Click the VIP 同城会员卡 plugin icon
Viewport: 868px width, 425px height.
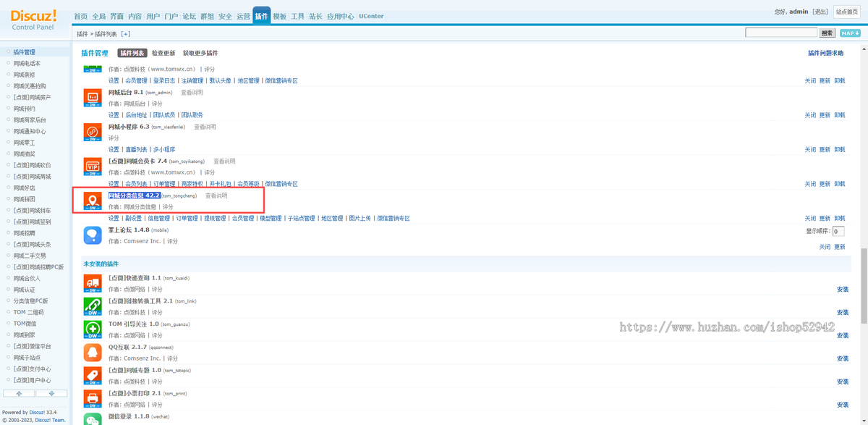click(93, 167)
